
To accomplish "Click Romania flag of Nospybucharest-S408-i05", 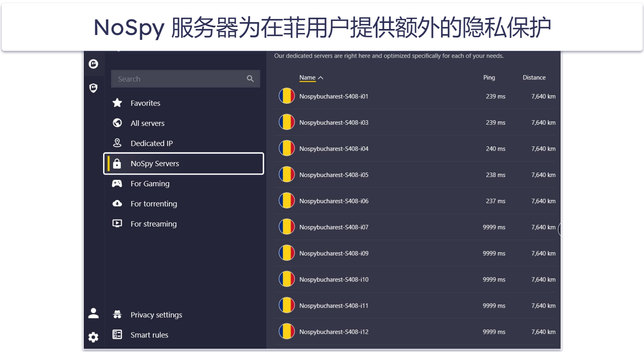I will coord(287,174).
